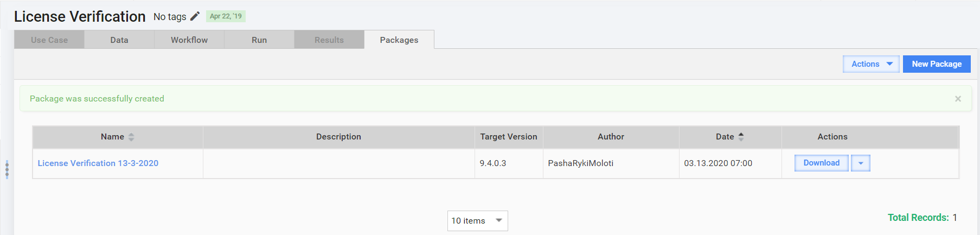Click the Apr 22, '19 date badge
980x235 pixels.
226,16
